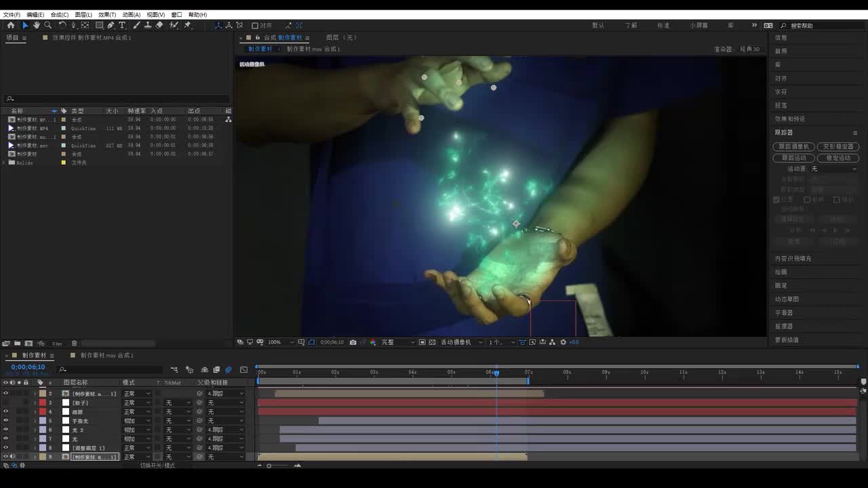Select the Type text tool

122,25
